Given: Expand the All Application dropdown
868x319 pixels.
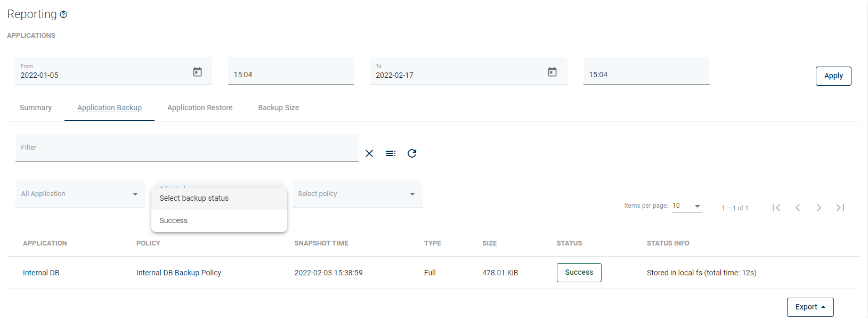Looking at the screenshot, I should (80, 194).
